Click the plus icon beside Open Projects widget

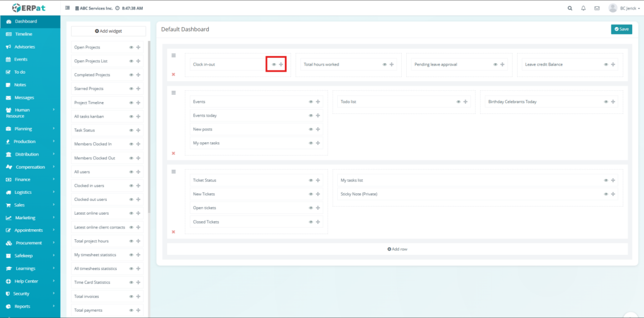click(x=138, y=47)
